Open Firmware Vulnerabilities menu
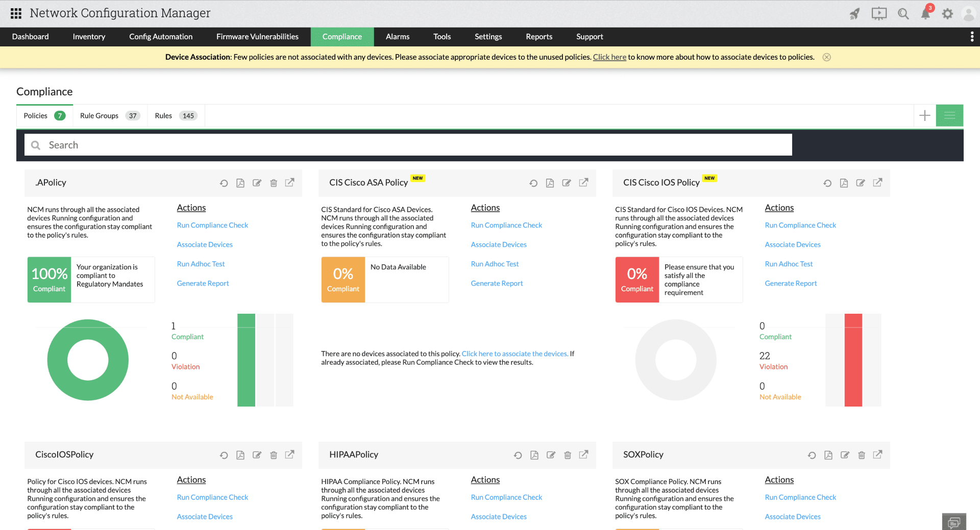This screenshot has width=980, height=530. (x=257, y=37)
